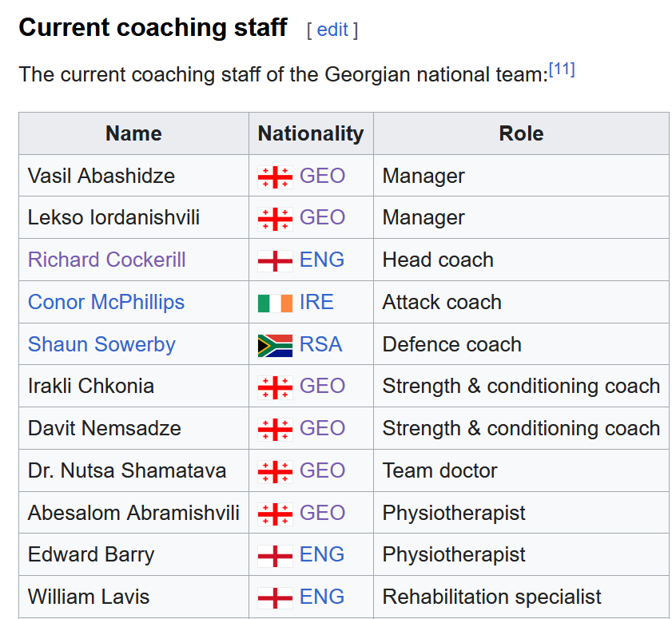Image resolution: width=672 pixels, height=619 pixels.
Task: Click the ENG link in the Head coach row
Action: coord(322,260)
